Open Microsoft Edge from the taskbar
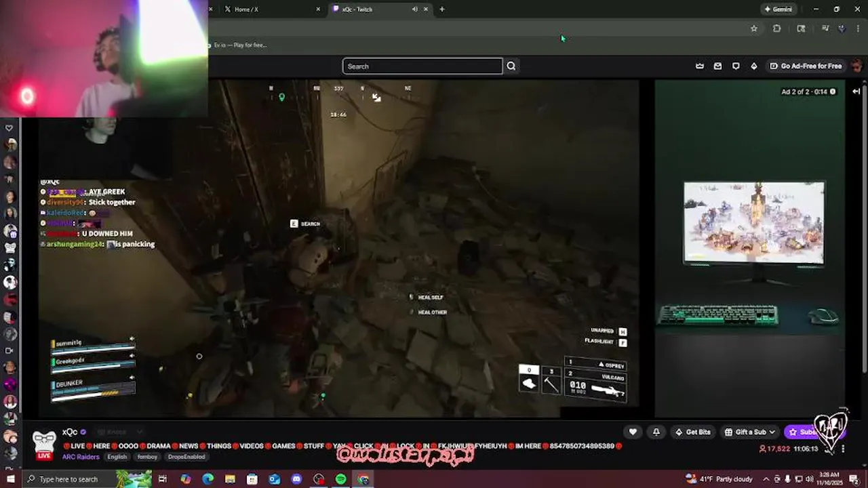 pos(208,479)
